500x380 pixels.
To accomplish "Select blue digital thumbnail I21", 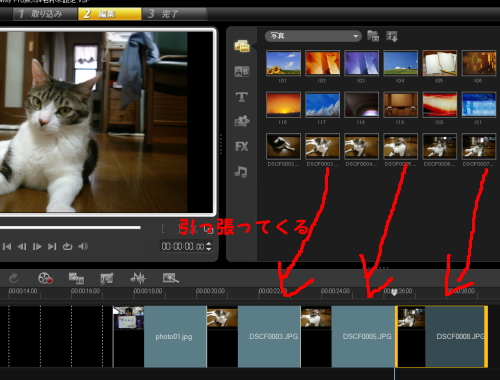I will [479, 105].
